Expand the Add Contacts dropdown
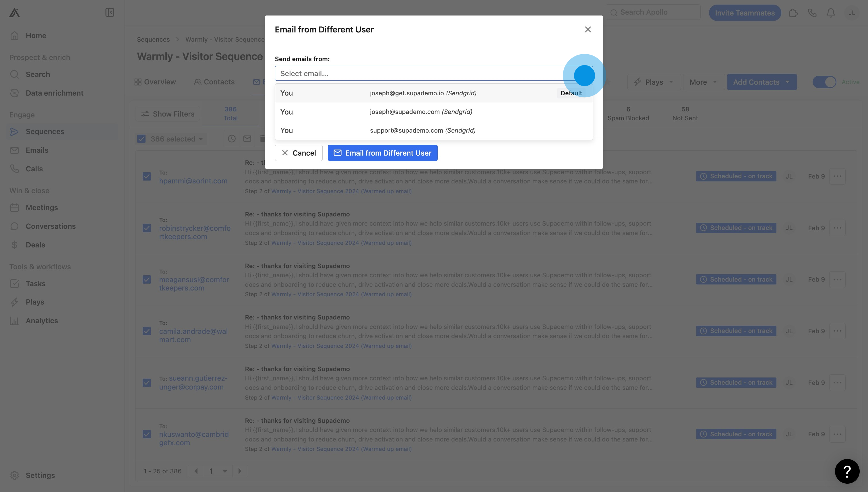The width and height of the screenshot is (868, 492). coord(762,82)
